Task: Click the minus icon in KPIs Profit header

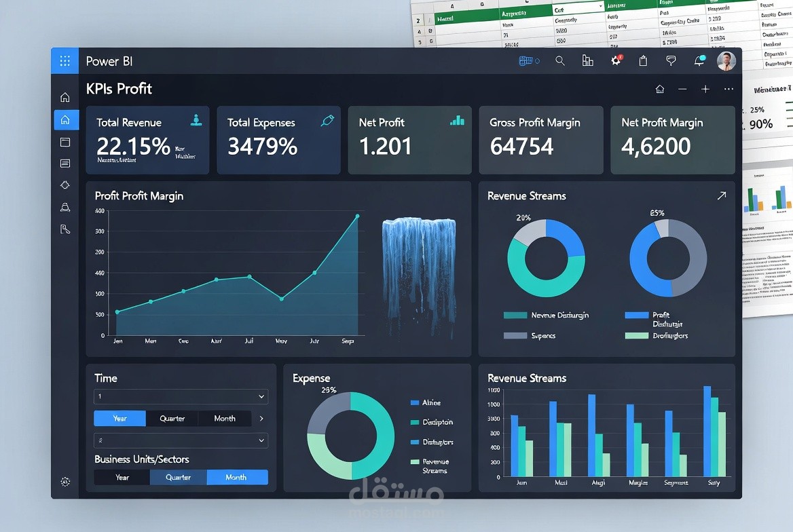Action: pos(682,89)
